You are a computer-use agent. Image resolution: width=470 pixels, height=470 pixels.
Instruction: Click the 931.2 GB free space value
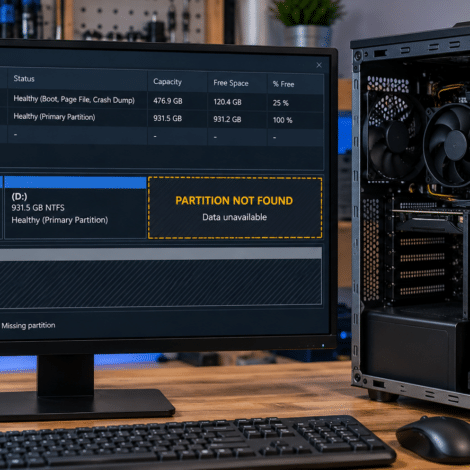coord(227,119)
